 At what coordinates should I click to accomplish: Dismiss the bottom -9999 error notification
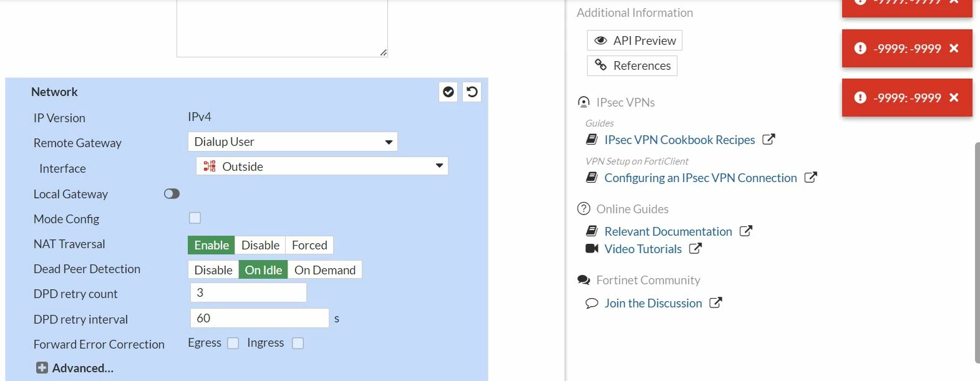tap(954, 97)
